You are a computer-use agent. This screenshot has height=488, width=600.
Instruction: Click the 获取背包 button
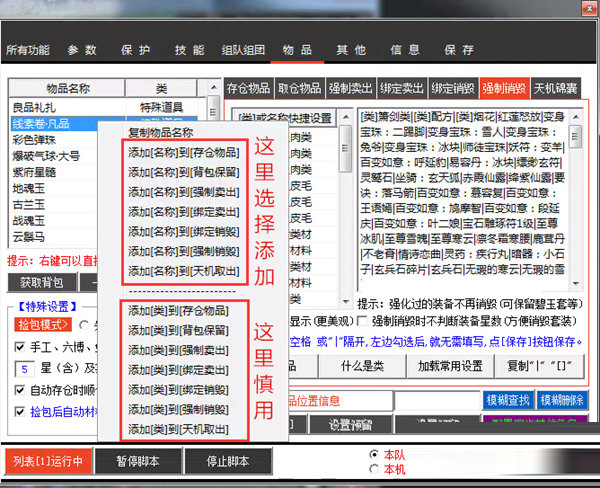pyautogui.click(x=42, y=282)
